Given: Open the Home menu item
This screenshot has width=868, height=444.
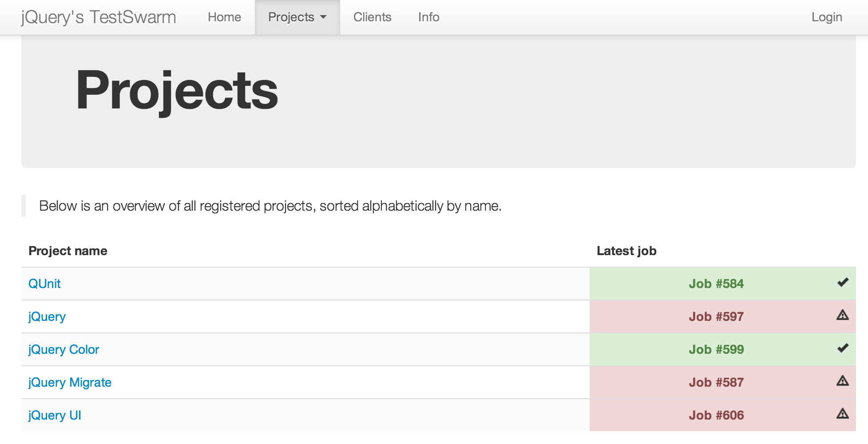Looking at the screenshot, I should point(224,17).
